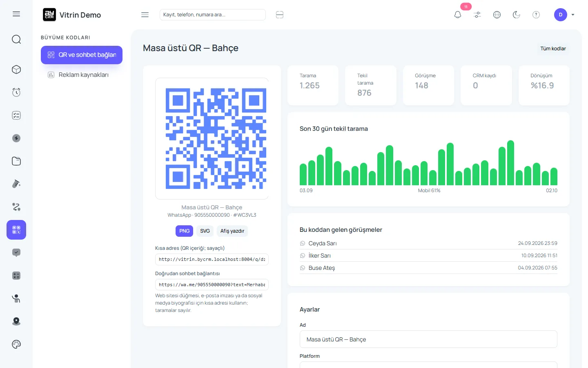Open the calculator icon in left rail
The height and width of the screenshot is (368, 588).
pos(16,276)
